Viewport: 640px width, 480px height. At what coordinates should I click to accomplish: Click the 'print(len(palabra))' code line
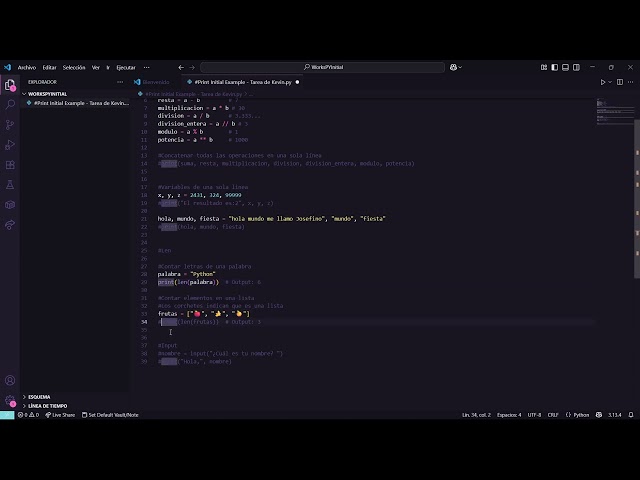click(x=188, y=282)
